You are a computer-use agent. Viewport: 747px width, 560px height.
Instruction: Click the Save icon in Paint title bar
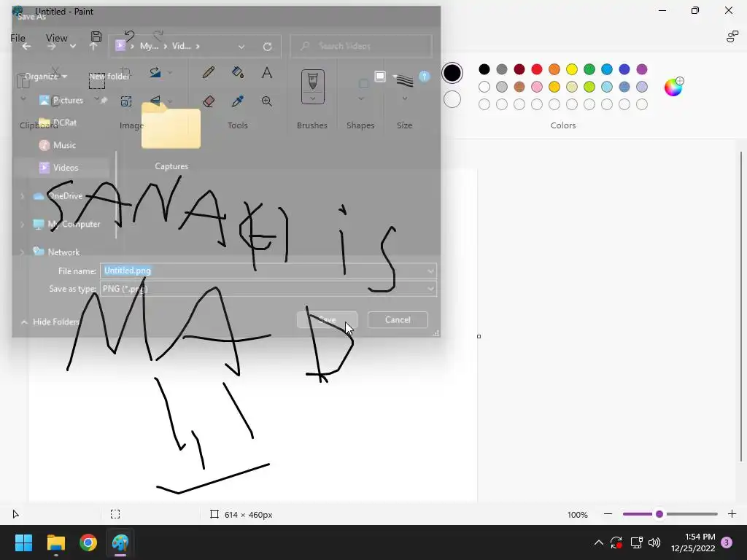tap(96, 36)
